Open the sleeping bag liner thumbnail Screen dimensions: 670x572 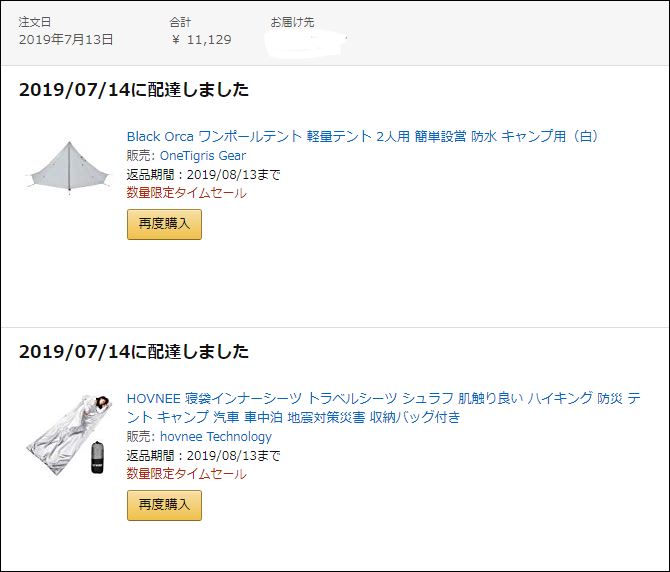pos(69,435)
